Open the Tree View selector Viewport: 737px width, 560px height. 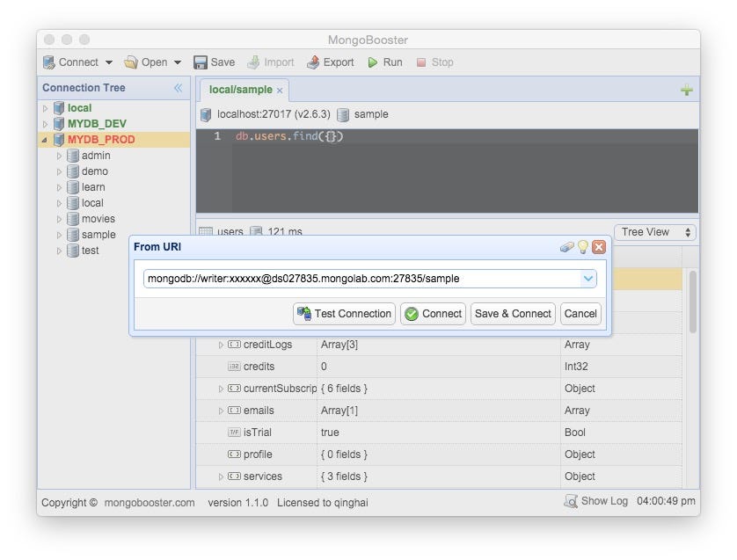(x=654, y=232)
